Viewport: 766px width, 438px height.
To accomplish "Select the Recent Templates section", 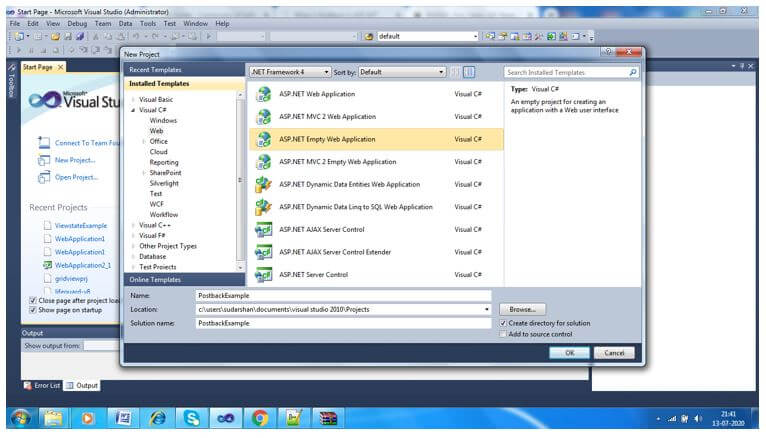I will [x=184, y=70].
